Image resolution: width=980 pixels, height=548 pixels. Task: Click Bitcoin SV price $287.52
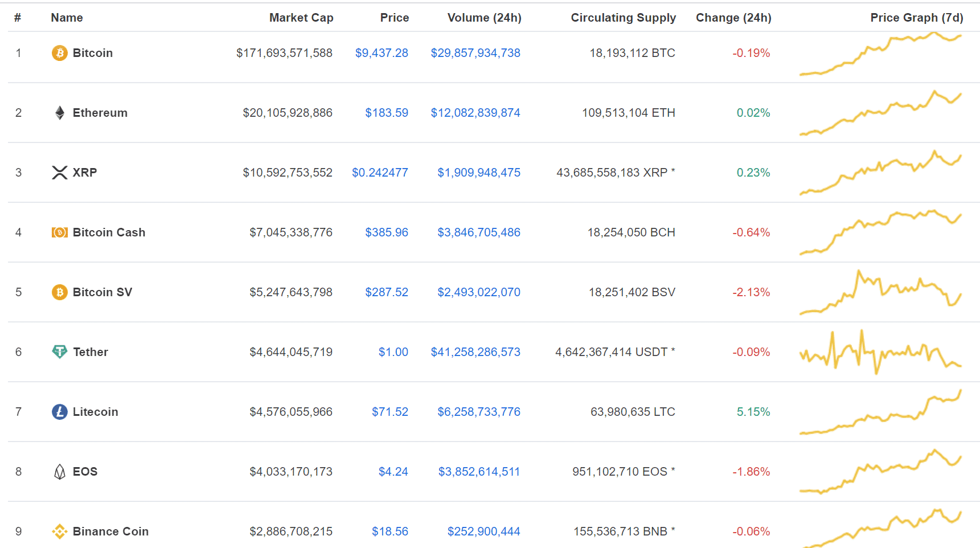[x=387, y=292]
